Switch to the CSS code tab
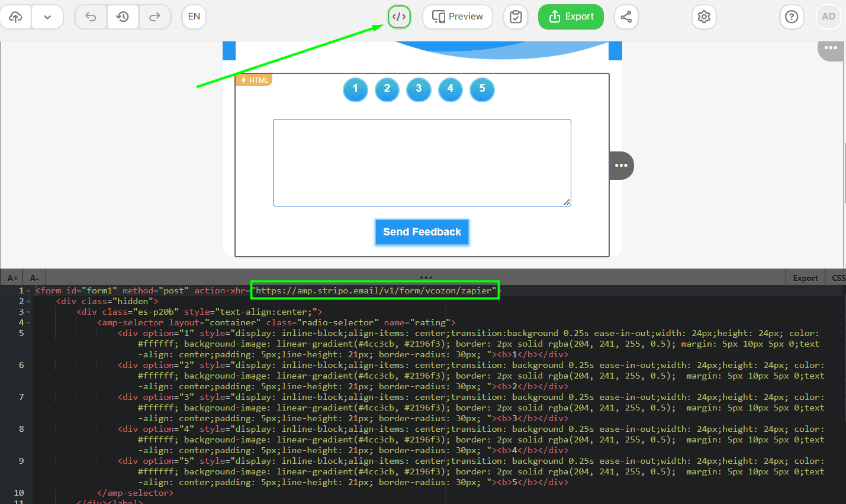 [838, 278]
